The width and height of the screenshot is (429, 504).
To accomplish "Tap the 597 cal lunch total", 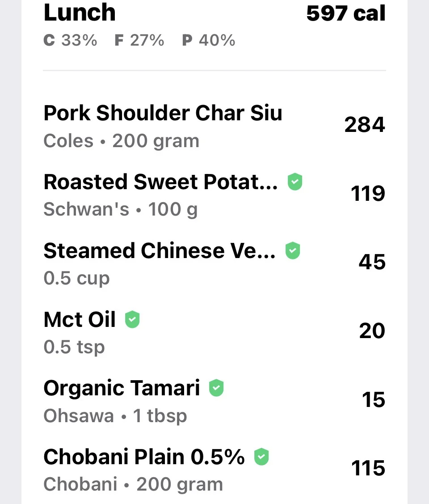I will pyautogui.click(x=346, y=13).
